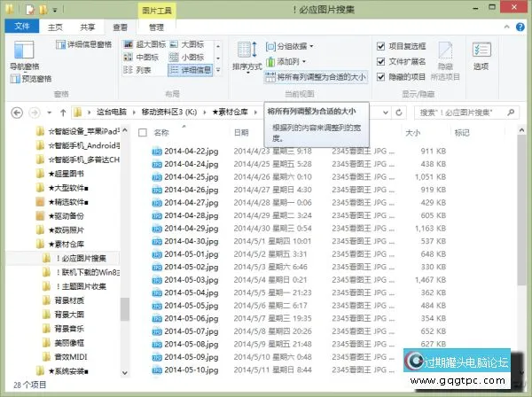Sort by the 名称 name column header
This screenshot has width=532, height=397.
pos(161,133)
